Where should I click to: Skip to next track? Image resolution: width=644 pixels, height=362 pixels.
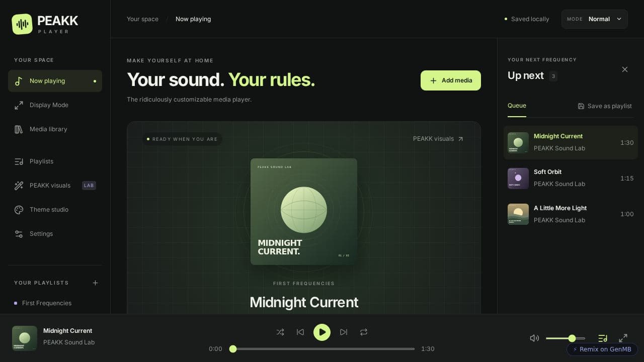click(x=344, y=332)
